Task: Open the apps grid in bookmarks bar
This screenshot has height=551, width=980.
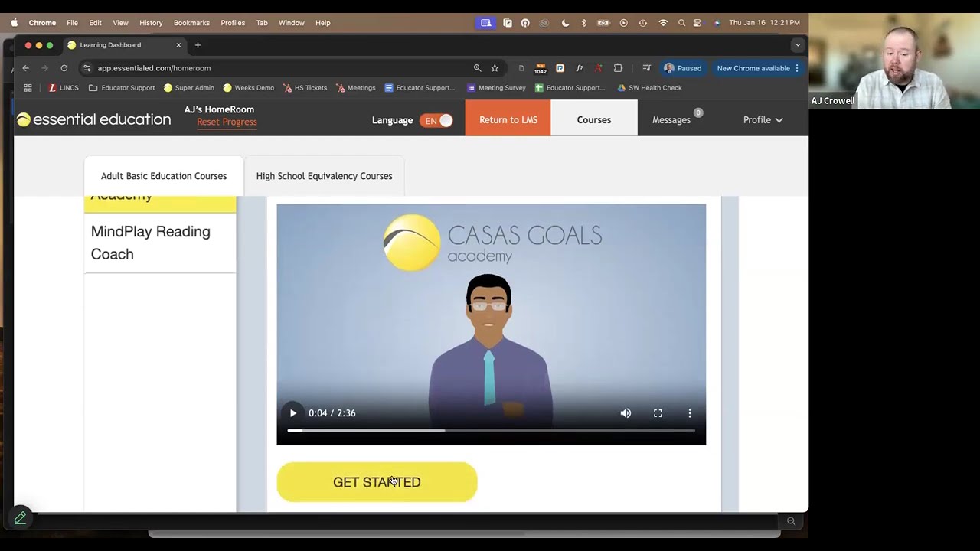Action: tap(28, 88)
